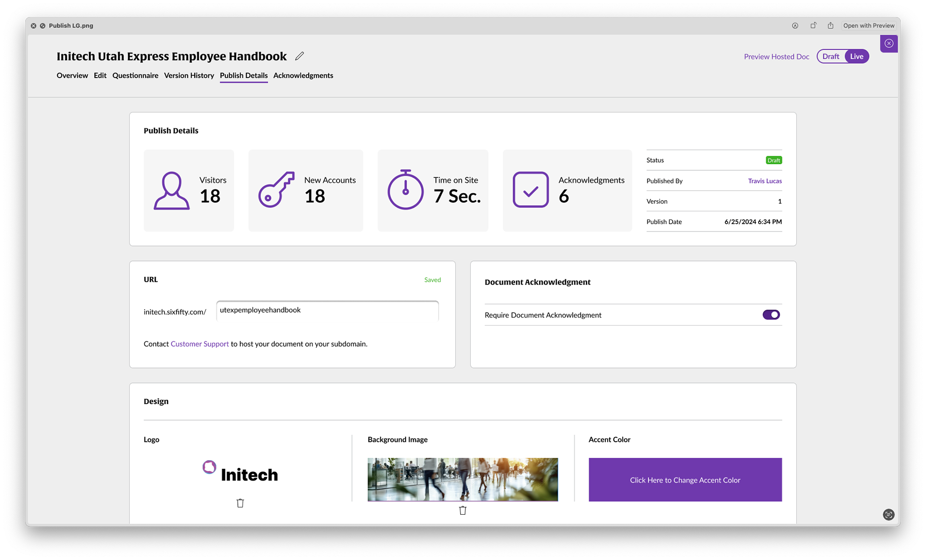The image size is (926, 560).
Task: Click Open with Preview button
Action: 868,26
